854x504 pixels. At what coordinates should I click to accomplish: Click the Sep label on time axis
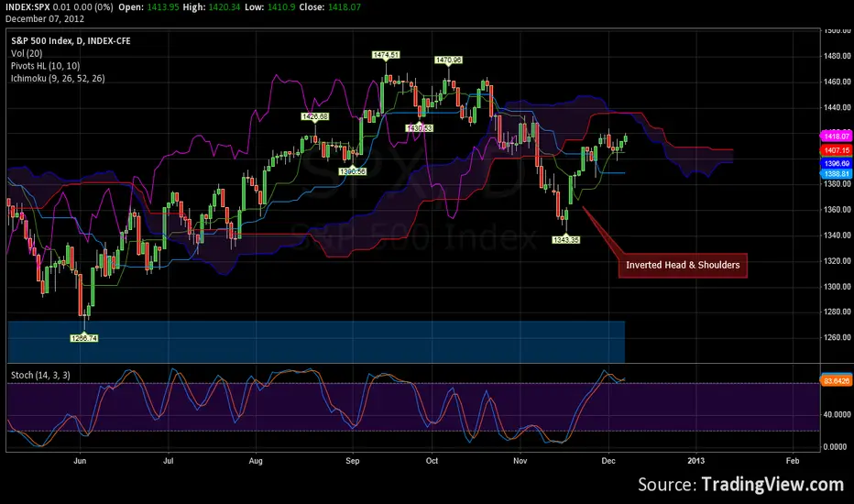point(353,461)
